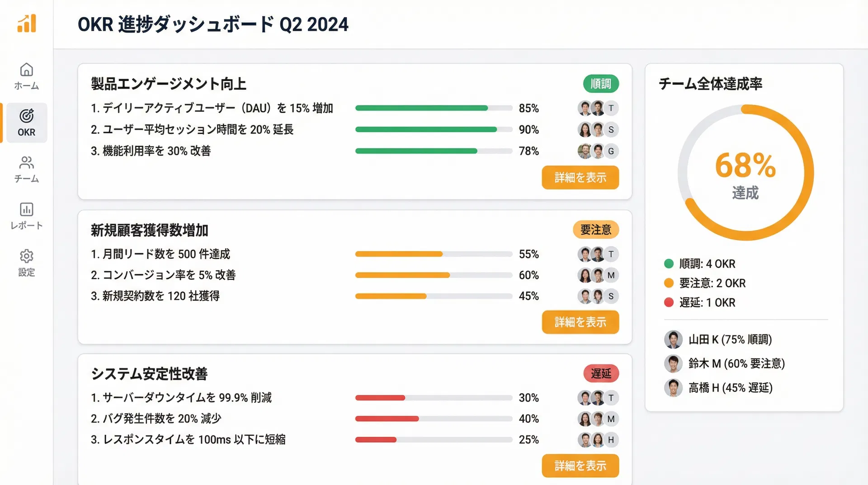The image size is (868, 485).
Task: Show details for 製品エンゲージメント向上
Action: pos(580,178)
